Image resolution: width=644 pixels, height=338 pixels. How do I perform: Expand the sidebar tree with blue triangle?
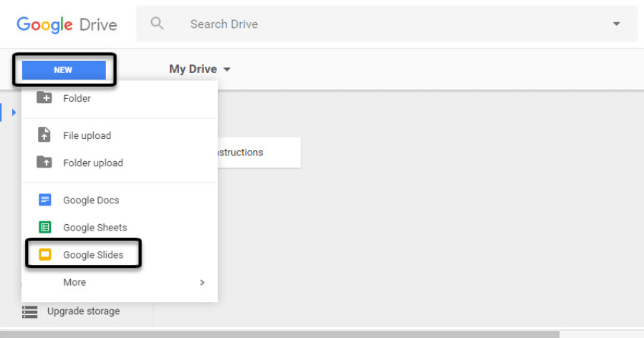(x=14, y=112)
